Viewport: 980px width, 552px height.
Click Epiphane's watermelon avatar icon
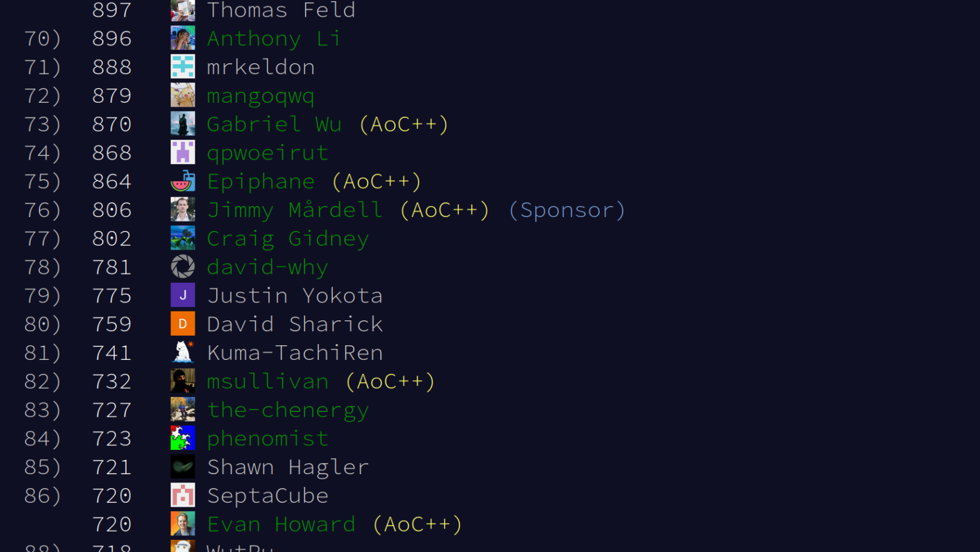(182, 181)
